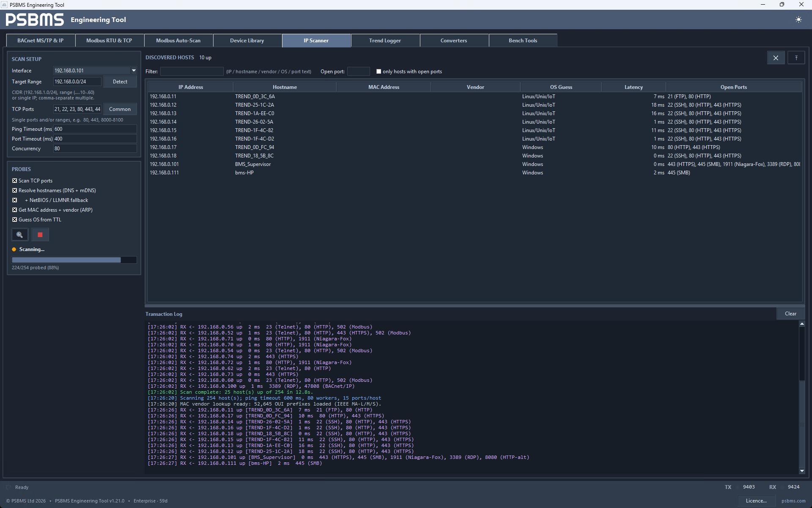Open the Modbus RTU & TCP tab
The height and width of the screenshot is (508, 812).
[x=109, y=41]
